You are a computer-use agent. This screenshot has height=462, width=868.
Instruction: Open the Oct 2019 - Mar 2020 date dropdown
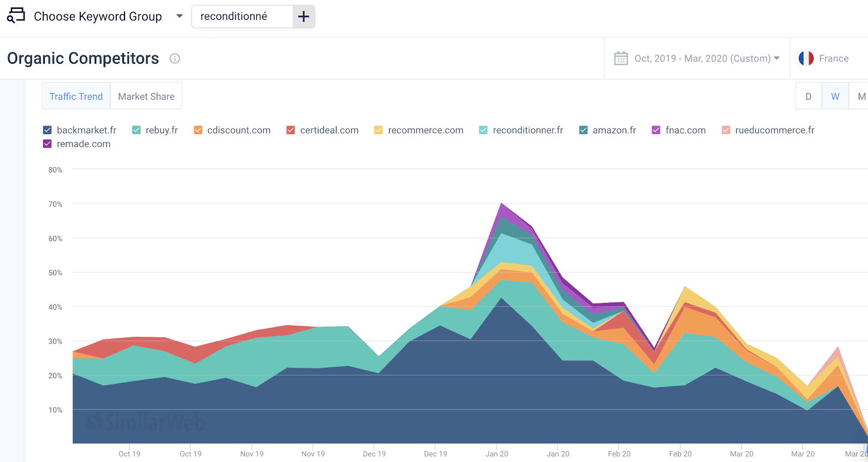[707, 59]
